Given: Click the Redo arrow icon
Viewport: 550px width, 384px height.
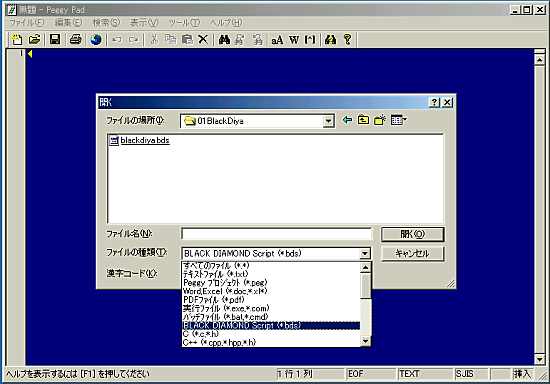Looking at the screenshot, I should 133,39.
